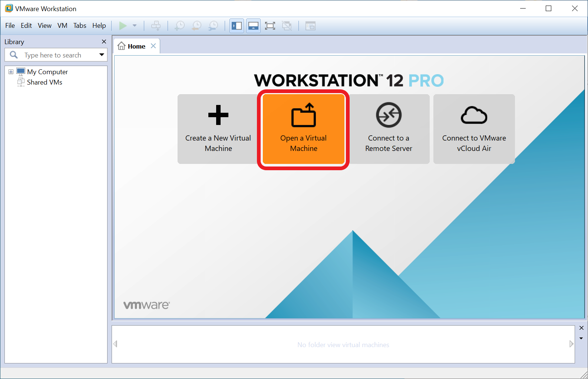Image resolution: width=588 pixels, height=379 pixels.
Task: Click the full screen mode icon
Action: pos(270,26)
